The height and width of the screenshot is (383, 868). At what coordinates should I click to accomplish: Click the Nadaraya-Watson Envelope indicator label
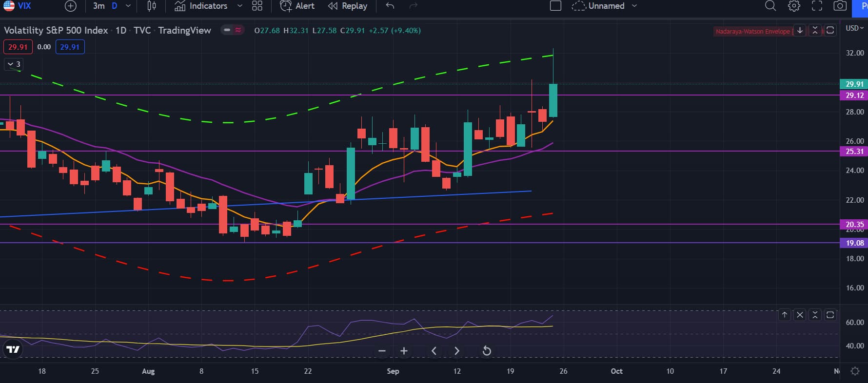point(753,31)
